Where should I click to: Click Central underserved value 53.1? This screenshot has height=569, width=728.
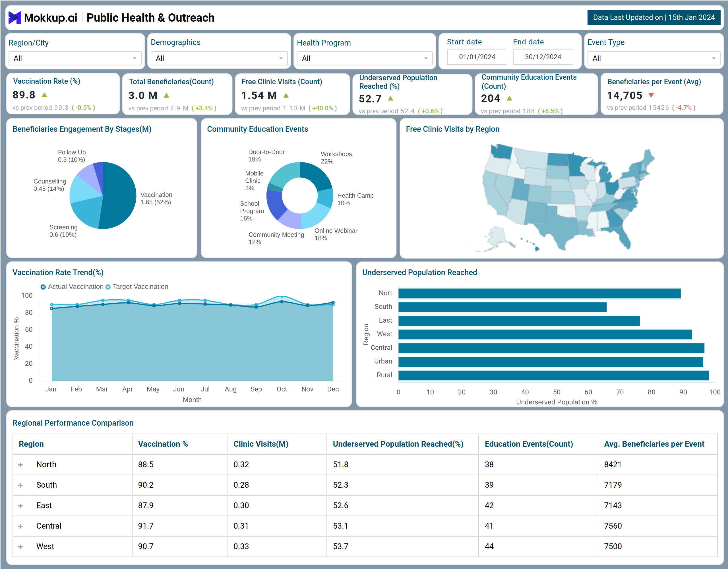(340, 526)
